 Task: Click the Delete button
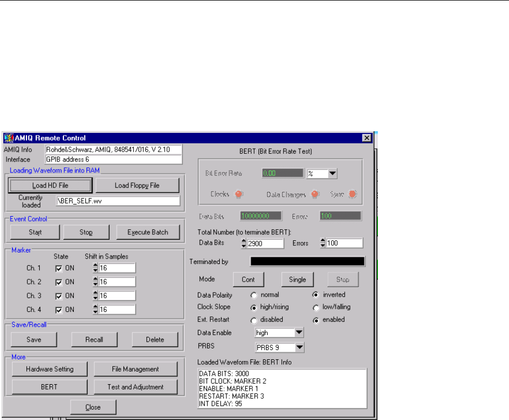[155, 340]
